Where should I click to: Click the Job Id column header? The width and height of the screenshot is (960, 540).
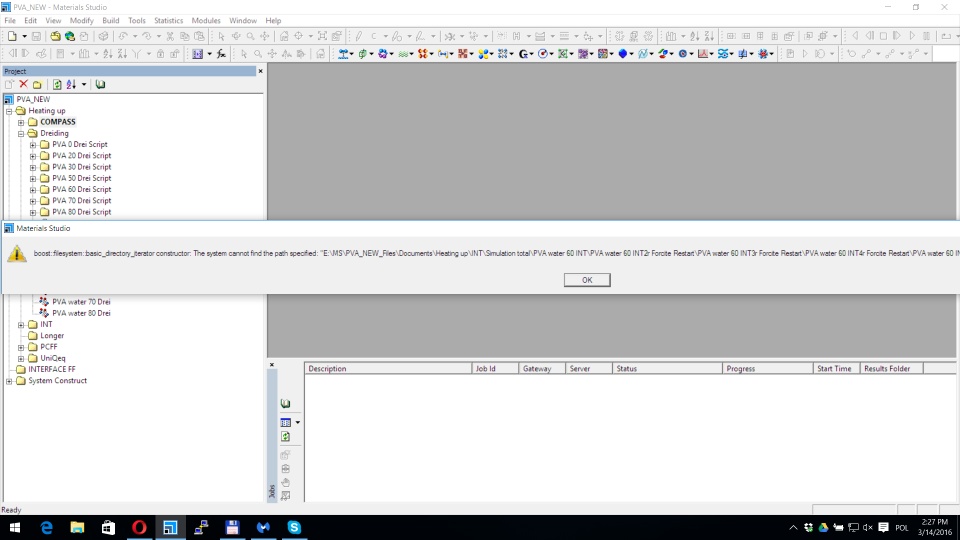(495, 369)
